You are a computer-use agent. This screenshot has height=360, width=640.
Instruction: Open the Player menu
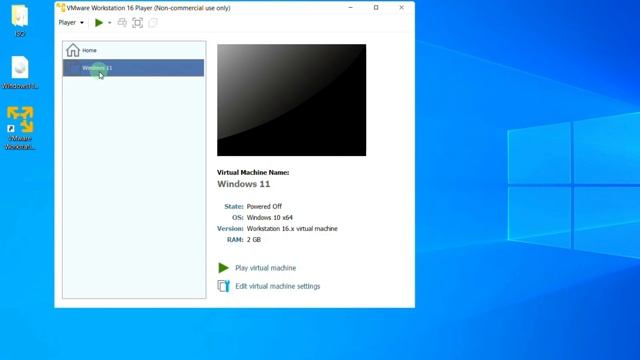point(71,22)
